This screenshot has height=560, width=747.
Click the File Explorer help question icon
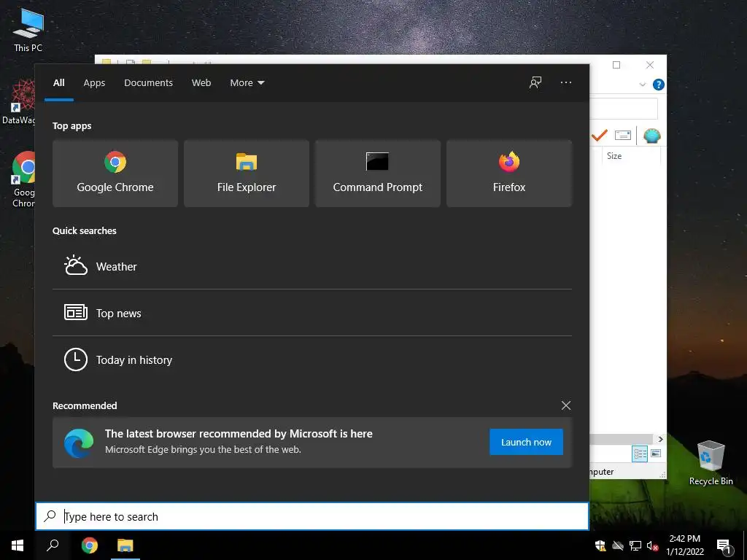click(x=659, y=85)
